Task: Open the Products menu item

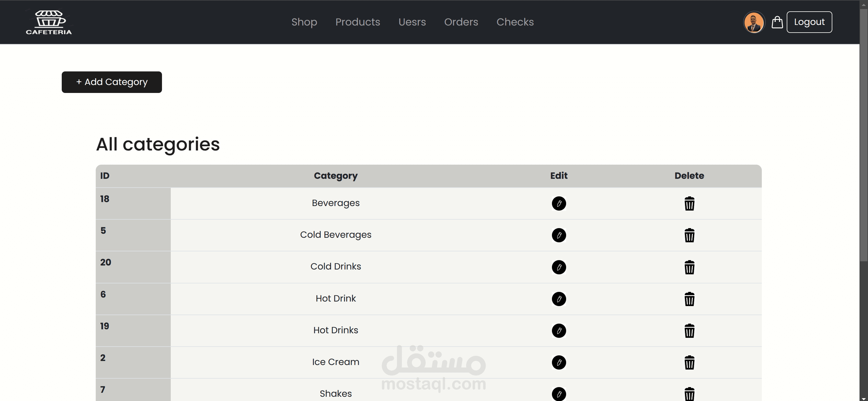Action: 357,22
